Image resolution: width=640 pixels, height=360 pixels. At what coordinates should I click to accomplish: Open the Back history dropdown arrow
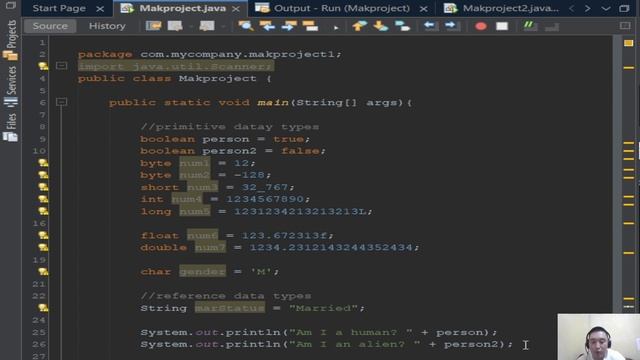coord(191,27)
